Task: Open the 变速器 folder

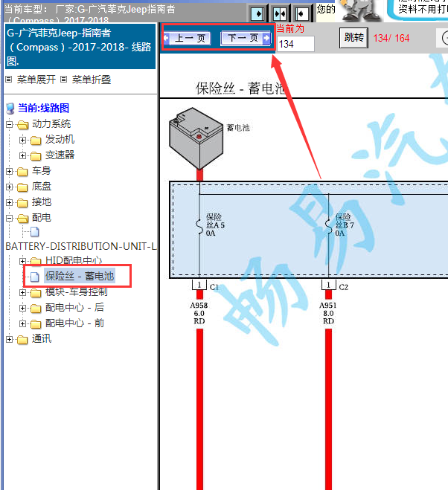Action: coord(60,155)
